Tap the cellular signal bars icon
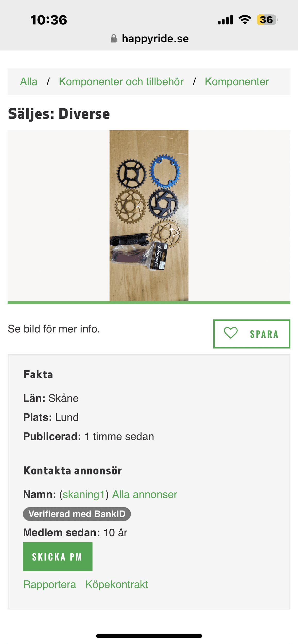This screenshot has width=298, height=644. coord(225,20)
